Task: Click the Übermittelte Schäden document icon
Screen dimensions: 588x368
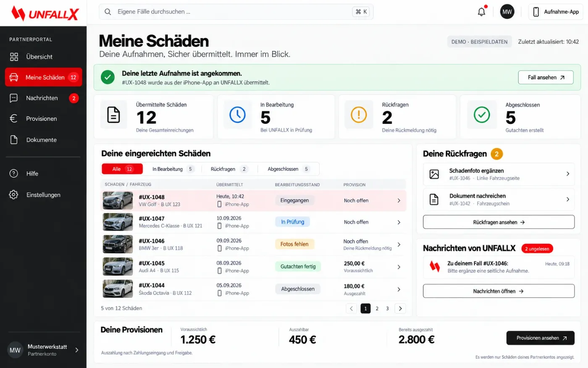Action: point(113,115)
